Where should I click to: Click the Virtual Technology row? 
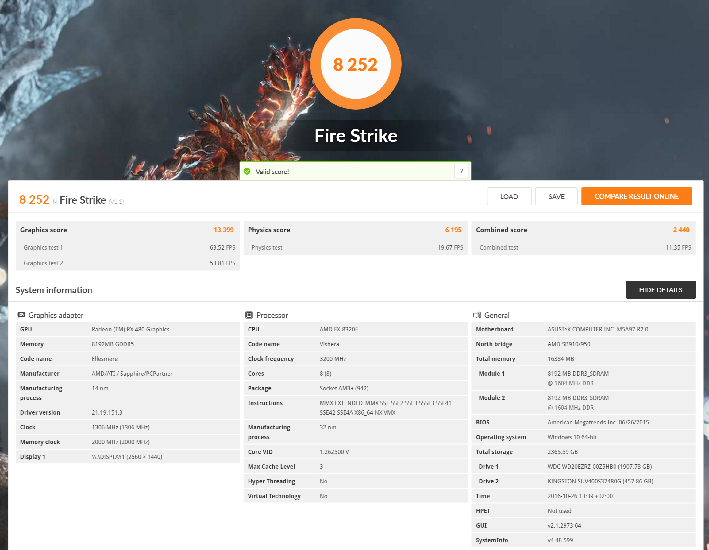point(356,496)
